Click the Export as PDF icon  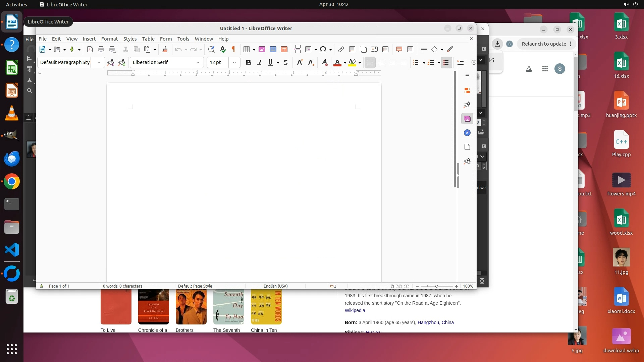click(90, 50)
